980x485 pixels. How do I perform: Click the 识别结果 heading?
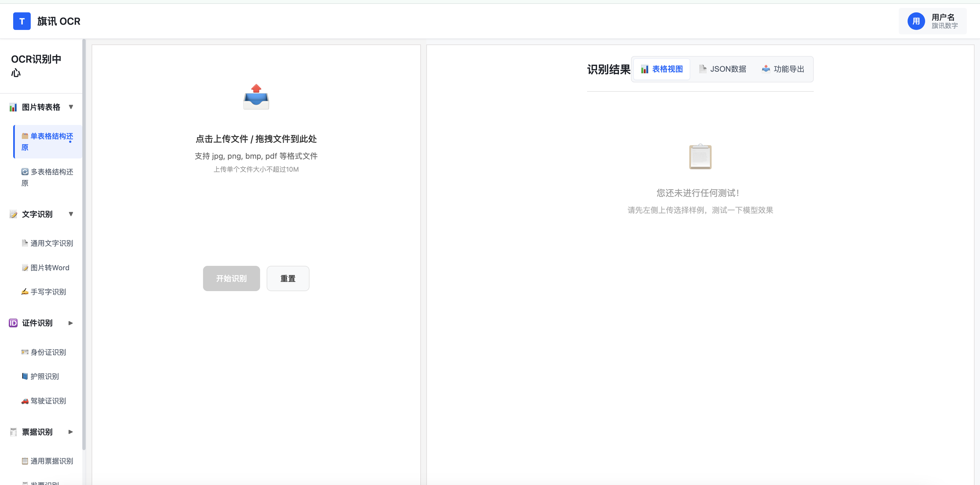[x=609, y=70]
